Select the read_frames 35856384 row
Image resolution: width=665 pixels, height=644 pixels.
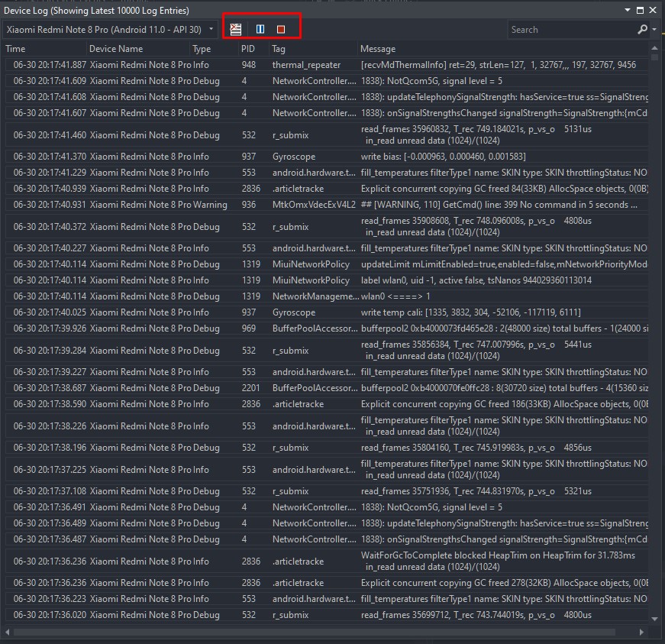click(x=327, y=351)
